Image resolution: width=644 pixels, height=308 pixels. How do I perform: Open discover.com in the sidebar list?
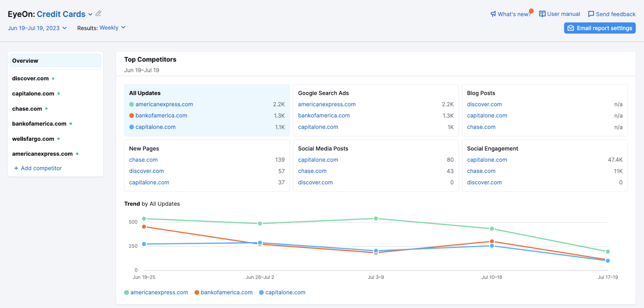[30, 78]
